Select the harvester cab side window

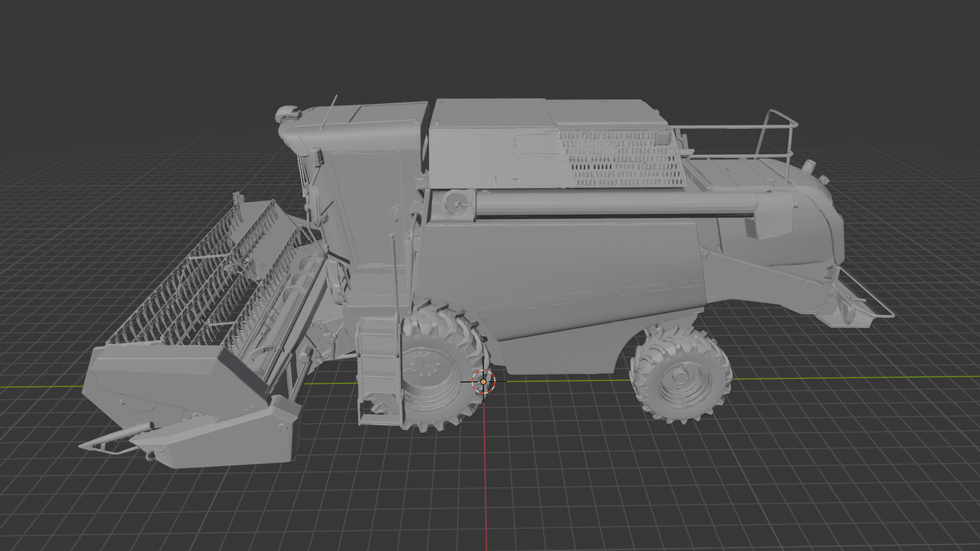(370, 208)
